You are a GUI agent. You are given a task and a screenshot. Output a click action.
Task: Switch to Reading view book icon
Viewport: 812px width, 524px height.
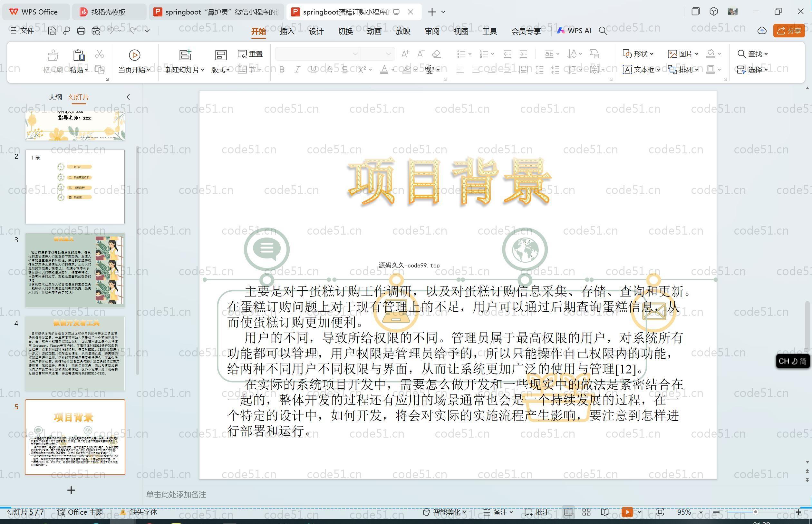click(x=604, y=512)
